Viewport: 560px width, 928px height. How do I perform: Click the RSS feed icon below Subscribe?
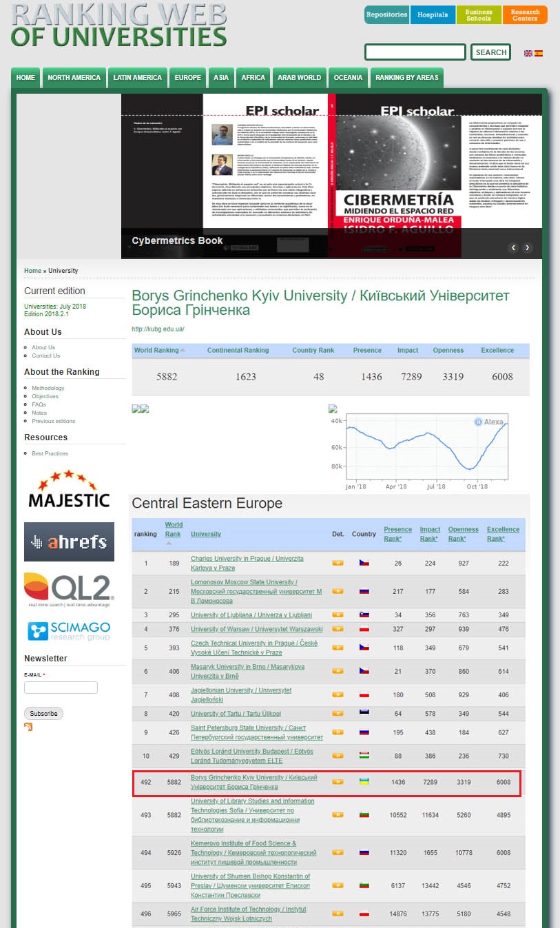28,727
